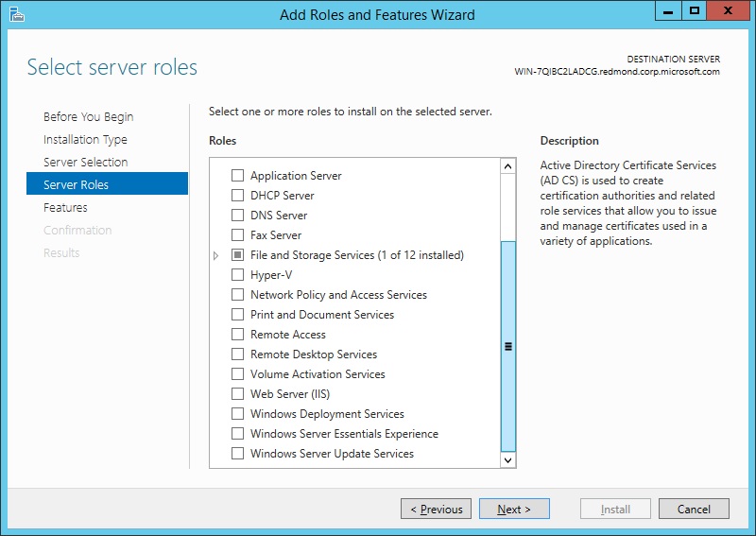Click the Application Server label text

(x=296, y=176)
